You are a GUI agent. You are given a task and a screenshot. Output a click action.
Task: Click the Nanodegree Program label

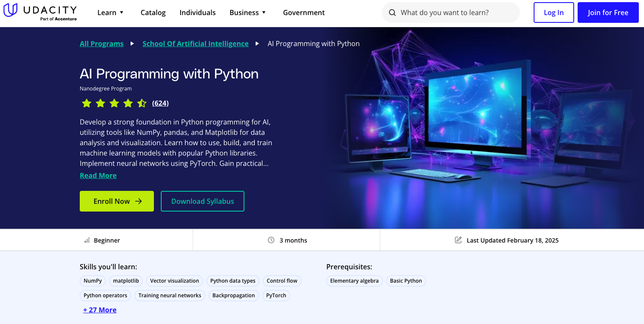point(106,89)
